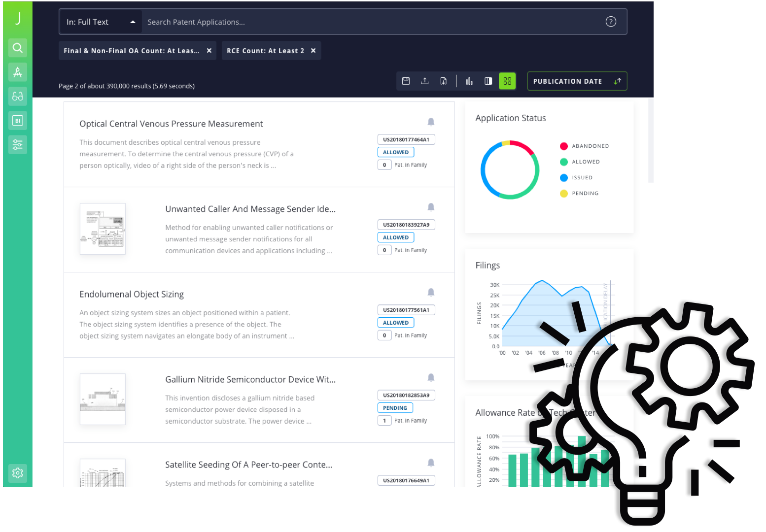Image resolution: width=766 pixels, height=532 pixels.
Task: Click family count 0 on Endolumenal Object Sizing
Action: pos(384,335)
